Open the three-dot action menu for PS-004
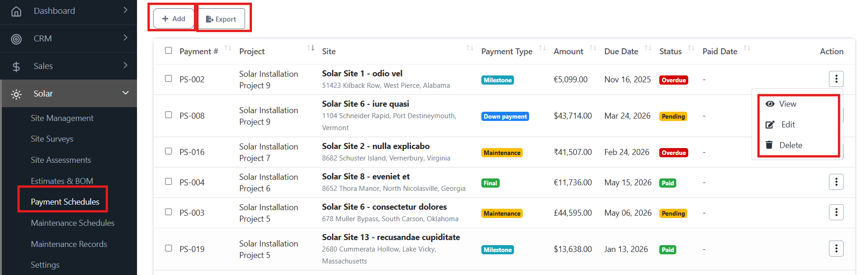 click(x=836, y=182)
